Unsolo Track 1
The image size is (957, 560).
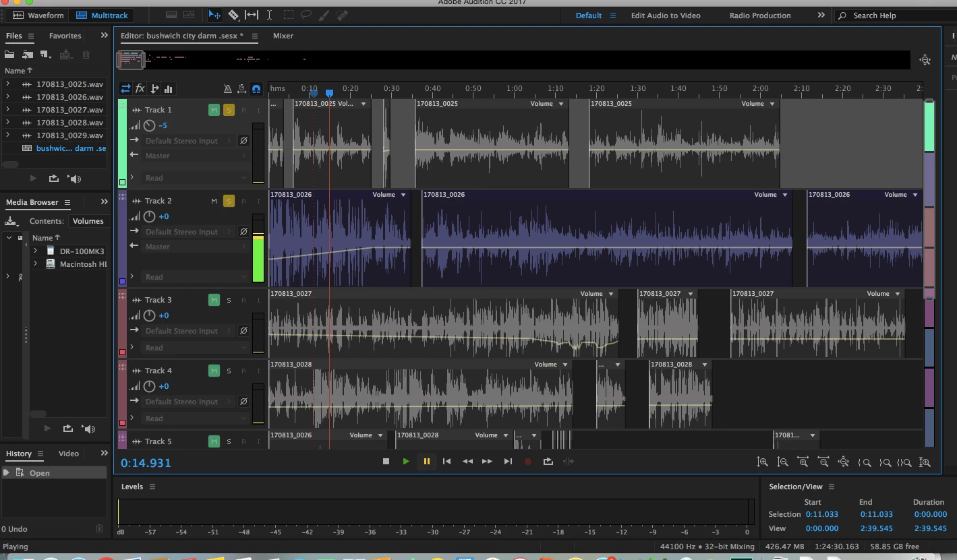click(229, 110)
